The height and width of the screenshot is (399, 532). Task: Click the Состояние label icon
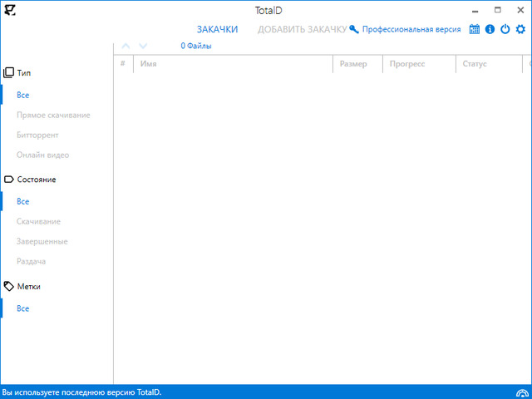click(8, 180)
